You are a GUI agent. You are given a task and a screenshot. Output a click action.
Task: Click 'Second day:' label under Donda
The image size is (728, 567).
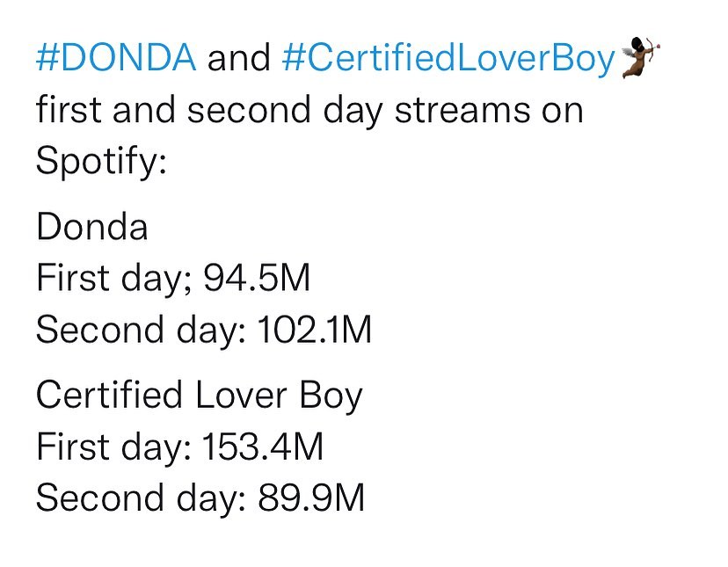(x=142, y=331)
